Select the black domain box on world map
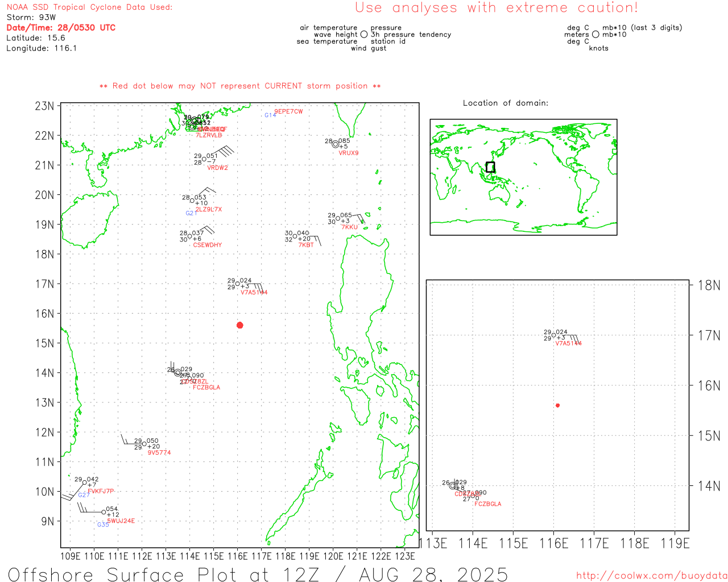The width and height of the screenshot is (728, 582). click(x=490, y=167)
